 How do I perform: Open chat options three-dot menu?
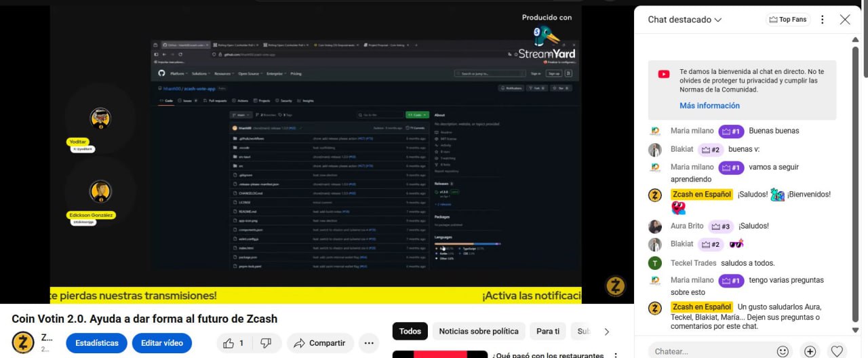tap(823, 20)
